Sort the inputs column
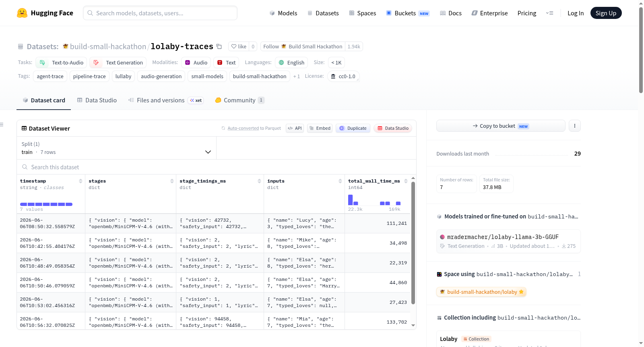 click(341, 181)
